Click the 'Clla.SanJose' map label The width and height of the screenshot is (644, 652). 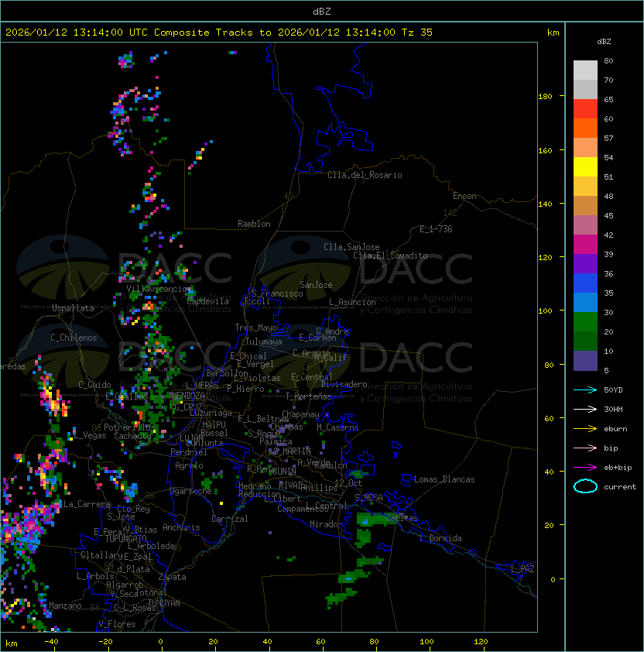tap(351, 247)
